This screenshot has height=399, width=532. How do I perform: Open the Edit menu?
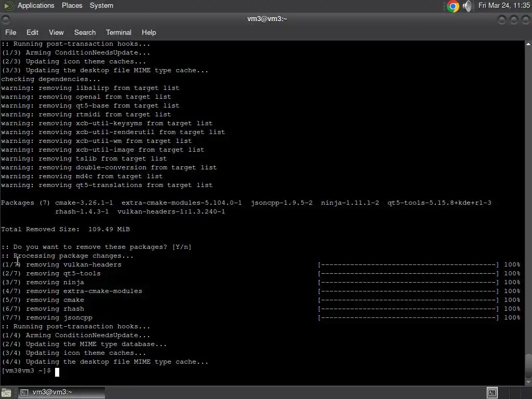click(32, 32)
